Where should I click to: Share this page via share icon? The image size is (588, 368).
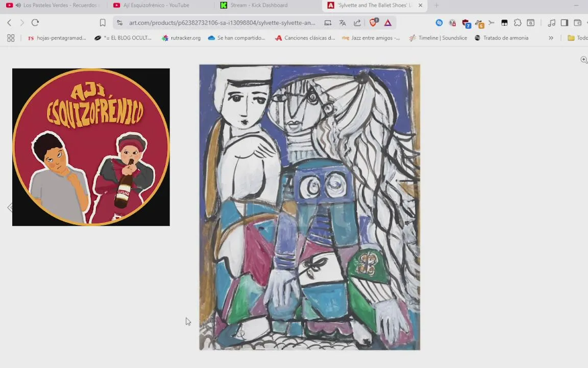pos(357,23)
